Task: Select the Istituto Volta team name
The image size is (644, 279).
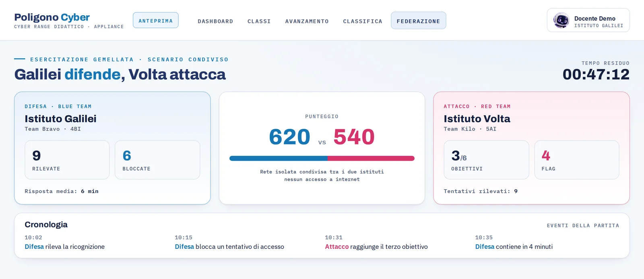Action: tap(477, 119)
